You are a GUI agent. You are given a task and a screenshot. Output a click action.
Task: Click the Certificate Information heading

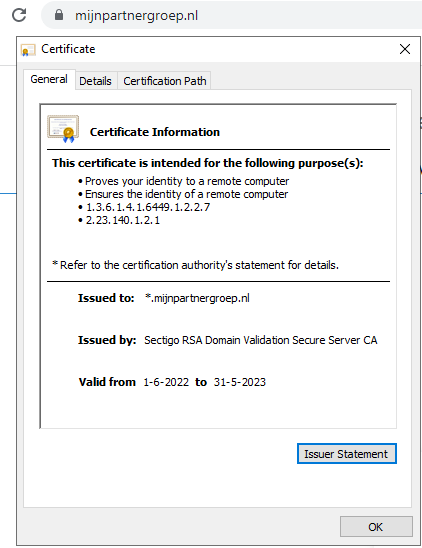tap(155, 132)
